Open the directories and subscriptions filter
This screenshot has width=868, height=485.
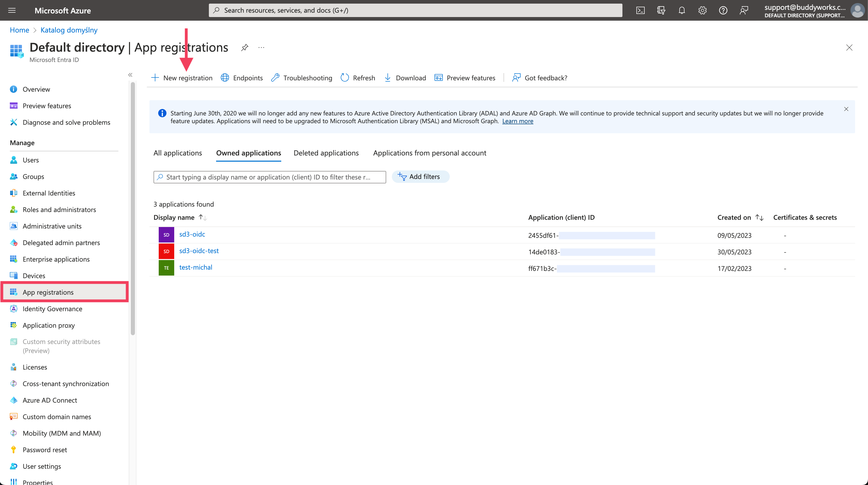tap(661, 10)
